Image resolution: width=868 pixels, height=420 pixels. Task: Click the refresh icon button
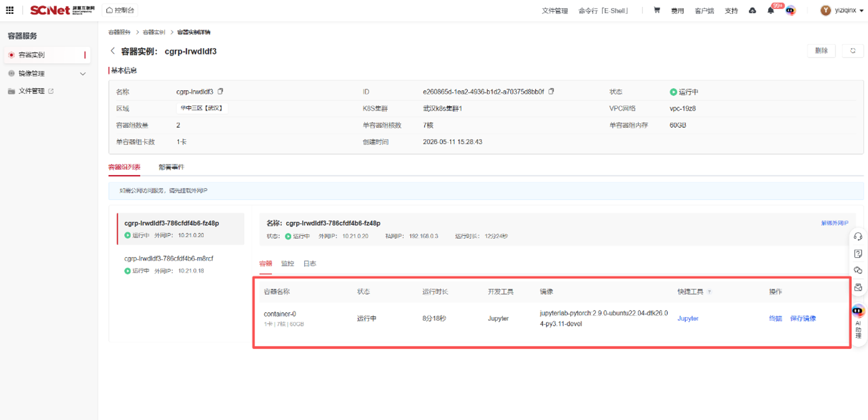tap(853, 51)
